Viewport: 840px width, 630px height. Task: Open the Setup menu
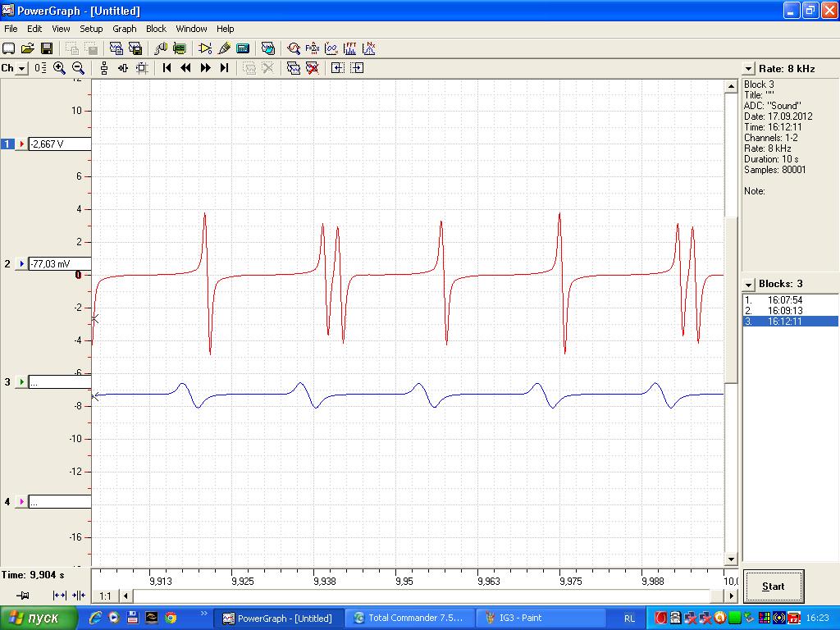coord(91,29)
